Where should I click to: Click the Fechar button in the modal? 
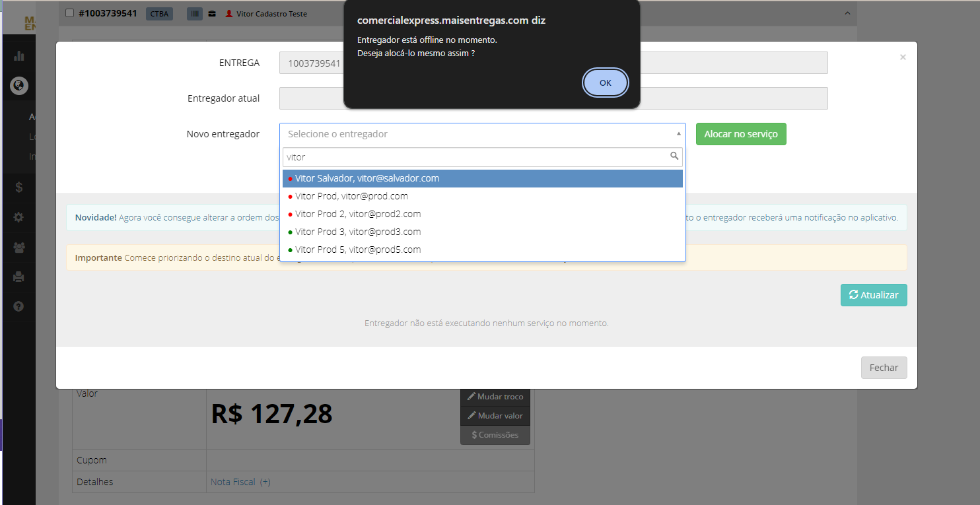(884, 368)
